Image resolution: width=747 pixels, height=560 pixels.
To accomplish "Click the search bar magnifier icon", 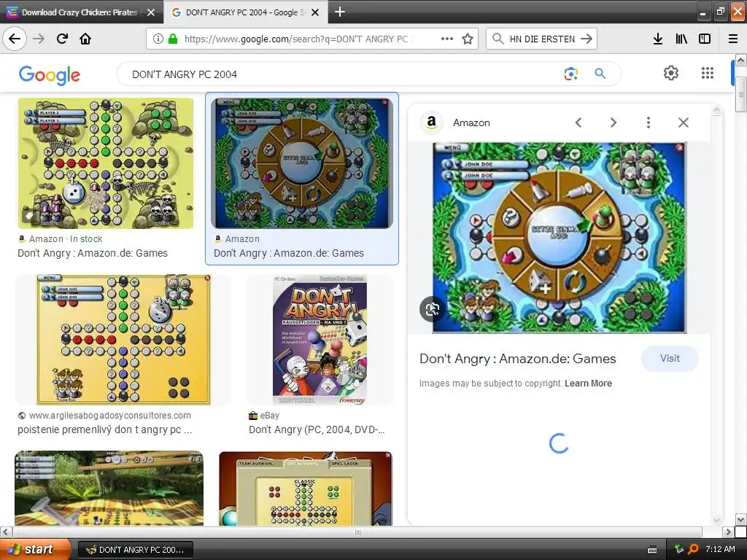I will [x=498, y=39].
